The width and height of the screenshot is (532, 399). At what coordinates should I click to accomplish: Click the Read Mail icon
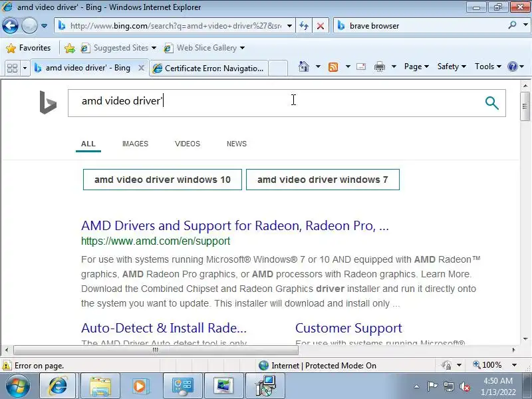[361, 66]
